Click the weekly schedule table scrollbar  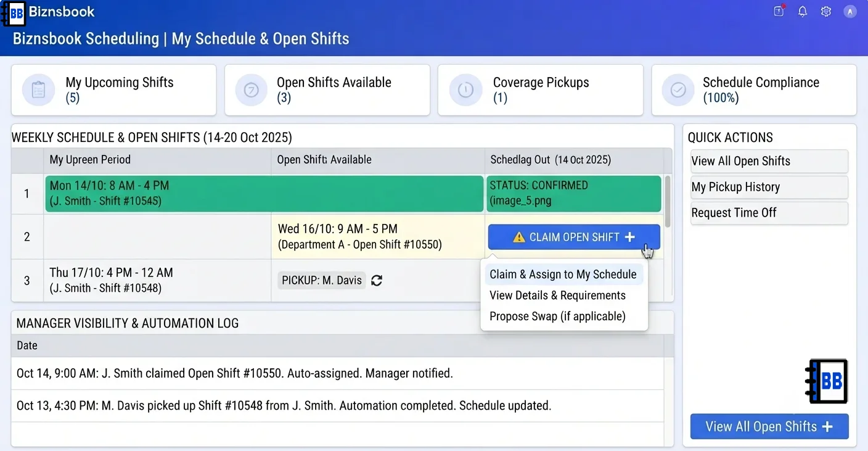tap(666, 201)
